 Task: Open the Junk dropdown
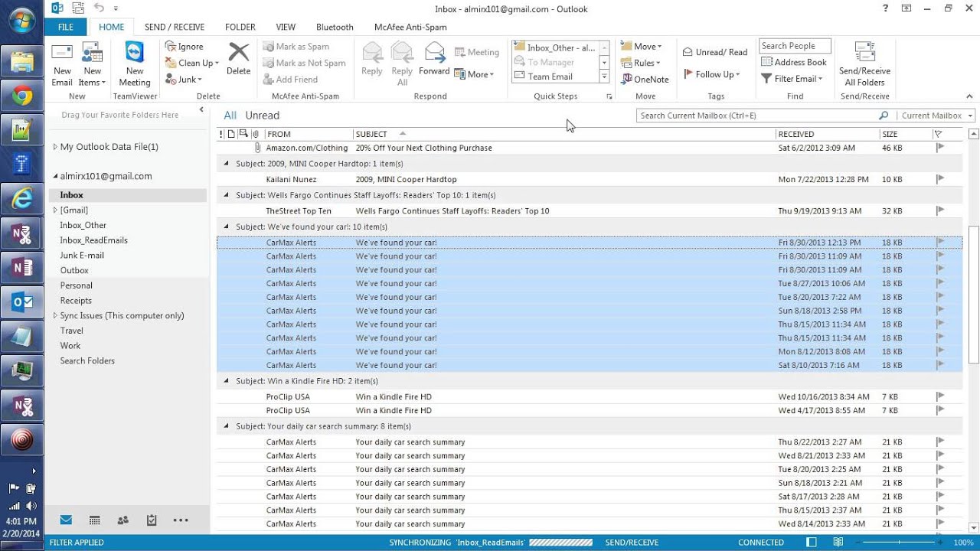pos(184,80)
